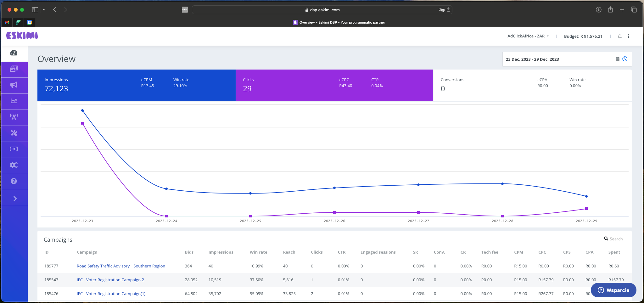Select the Creatives media sidebar icon

point(14,69)
